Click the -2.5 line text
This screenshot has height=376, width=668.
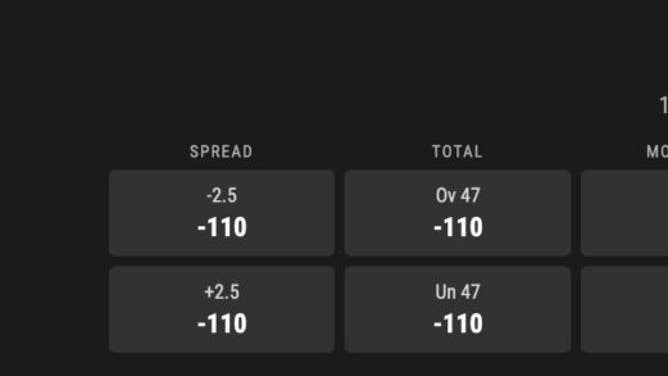tap(222, 195)
